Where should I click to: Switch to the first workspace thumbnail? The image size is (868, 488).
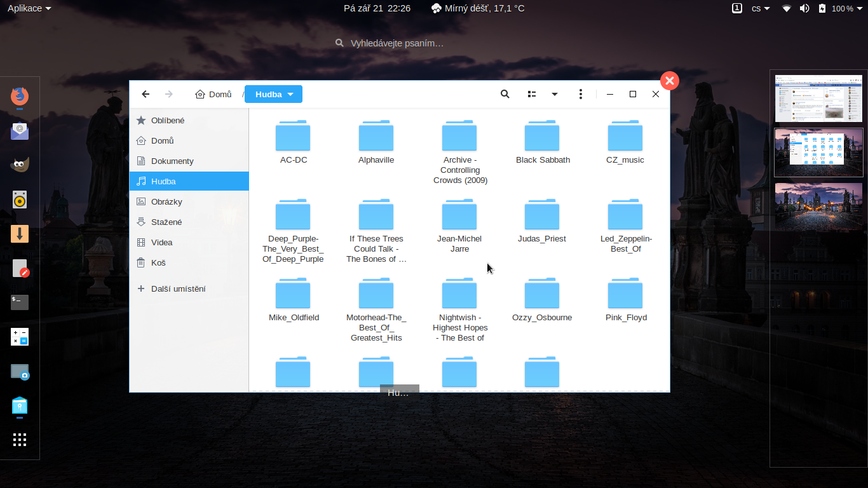pos(818,98)
